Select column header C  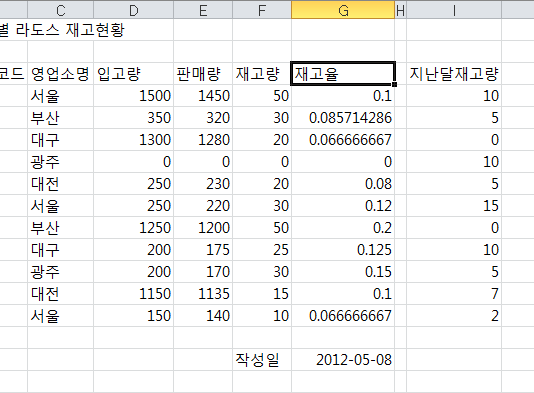[61, 10]
